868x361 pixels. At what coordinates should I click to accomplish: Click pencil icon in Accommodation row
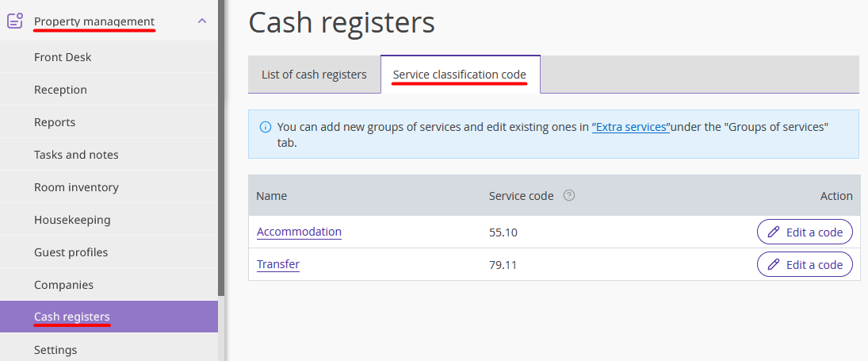tap(774, 232)
